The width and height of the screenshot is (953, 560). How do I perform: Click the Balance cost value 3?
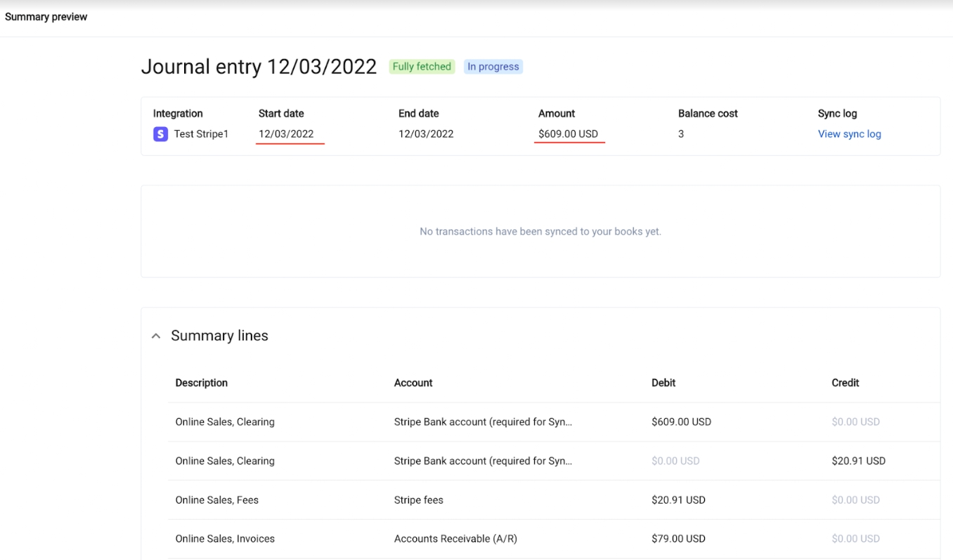tap(680, 134)
